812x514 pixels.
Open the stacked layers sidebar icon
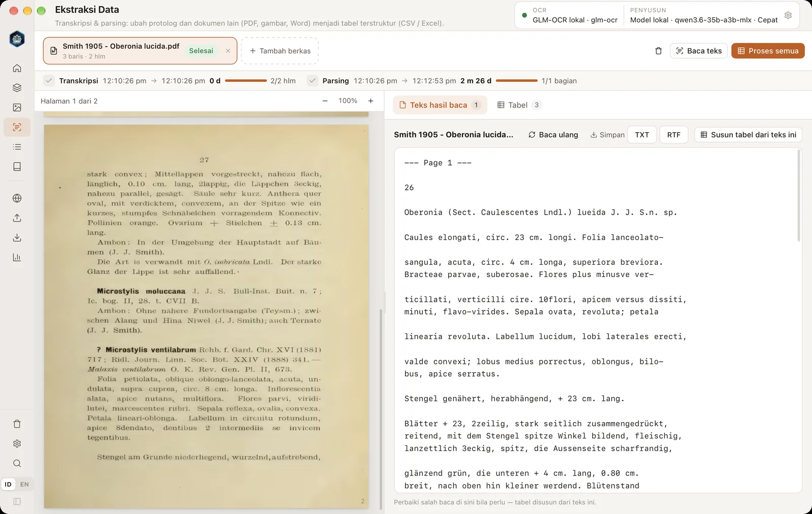click(x=17, y=88)
